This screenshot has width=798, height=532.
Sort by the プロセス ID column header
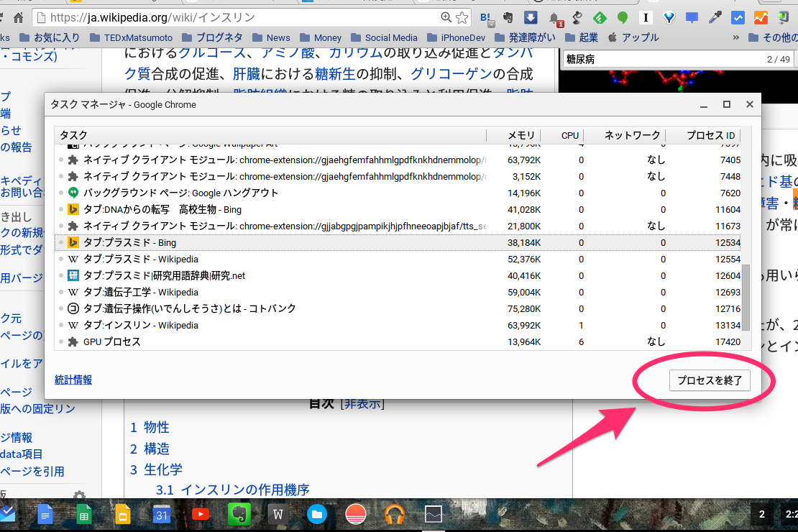pos(703,135)
